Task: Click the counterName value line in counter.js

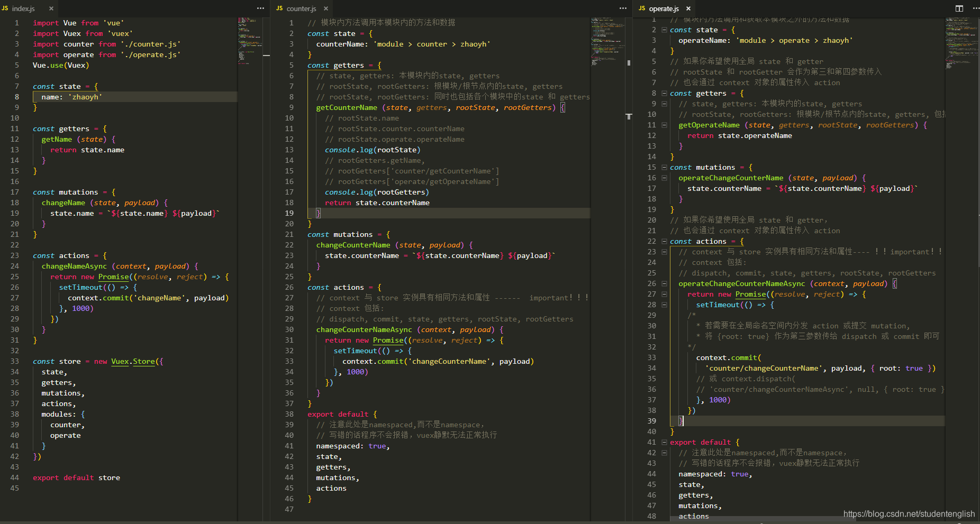Action: [403, 44]
